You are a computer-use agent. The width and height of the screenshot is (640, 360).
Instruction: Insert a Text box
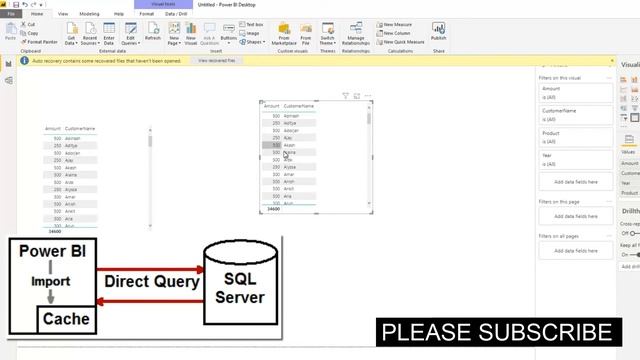[251, 24]
